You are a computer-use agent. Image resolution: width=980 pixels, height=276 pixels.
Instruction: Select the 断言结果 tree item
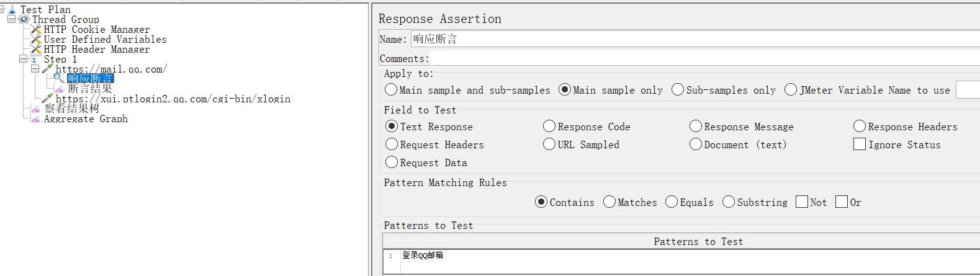point(90,89)
